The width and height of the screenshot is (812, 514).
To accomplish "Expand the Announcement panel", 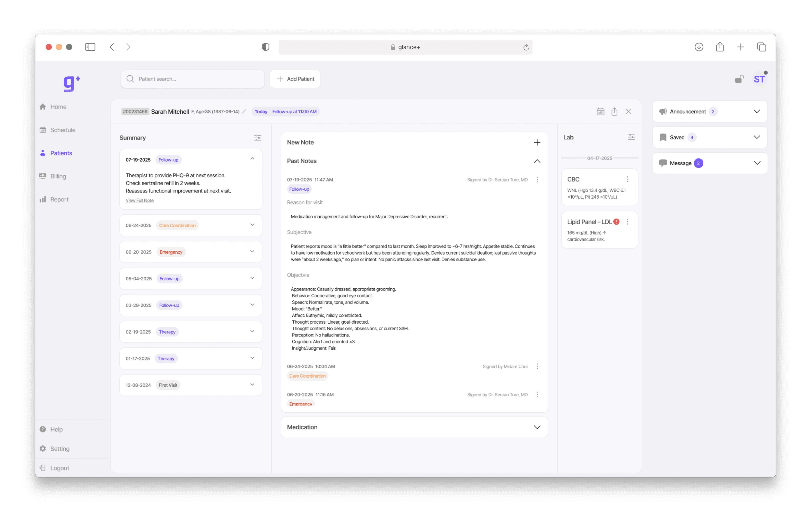I will tap(757, 112).
